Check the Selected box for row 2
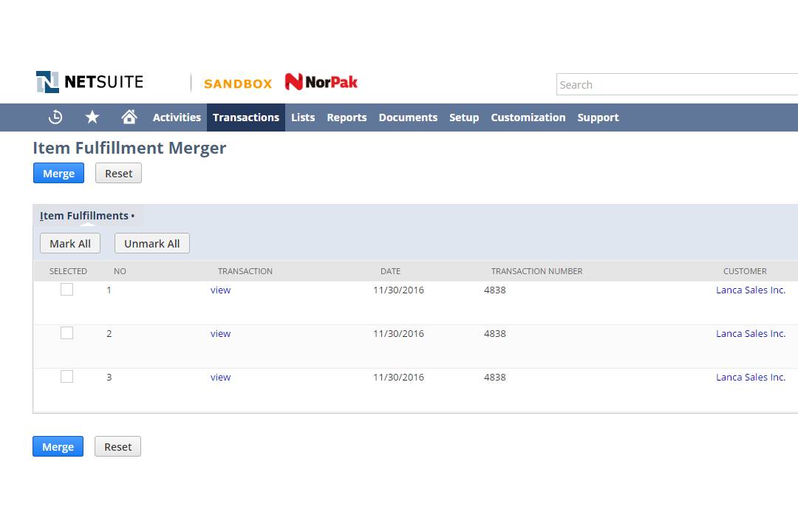The width and height of the screenshot is (798, 532). click(66, 333)
